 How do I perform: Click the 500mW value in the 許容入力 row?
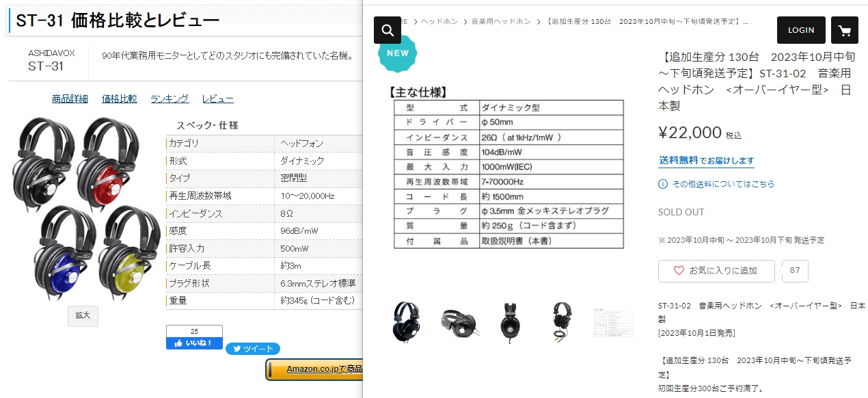pyautogui.click(x=295, y=248)
